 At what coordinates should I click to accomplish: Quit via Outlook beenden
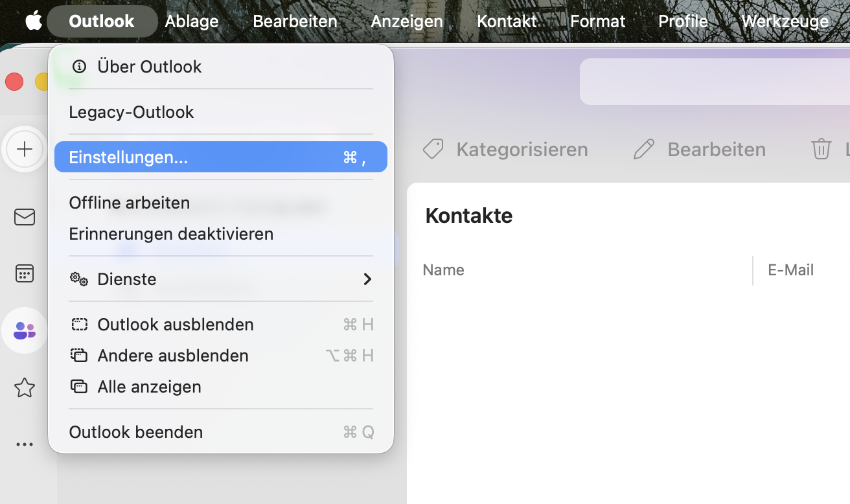[136, 432]
